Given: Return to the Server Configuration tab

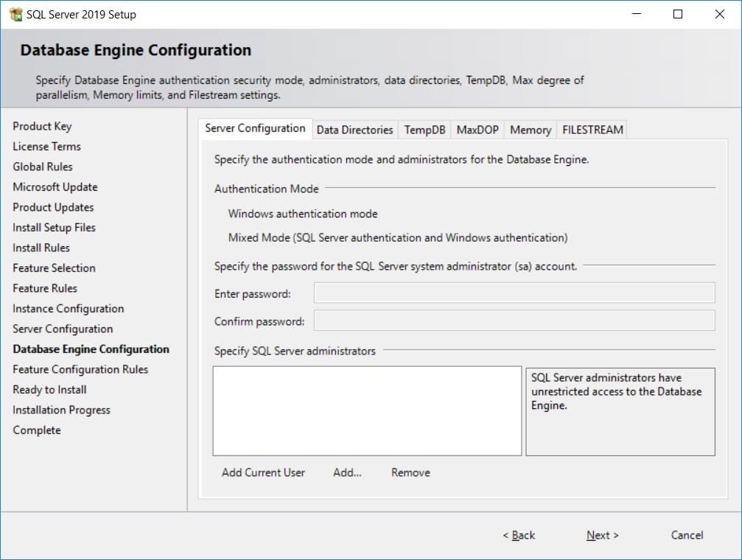Looking at the screenshot, I should [255, 127].
